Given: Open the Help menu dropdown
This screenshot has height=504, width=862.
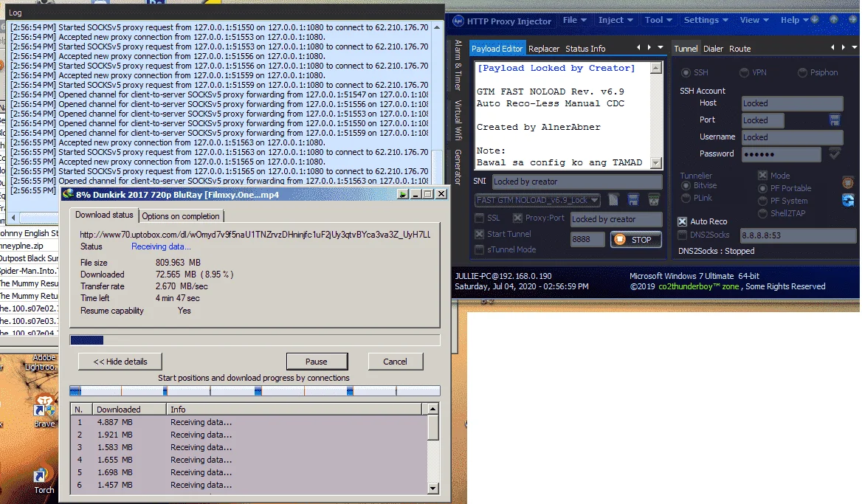Looking at the screenshot, I should coord(794,20).
